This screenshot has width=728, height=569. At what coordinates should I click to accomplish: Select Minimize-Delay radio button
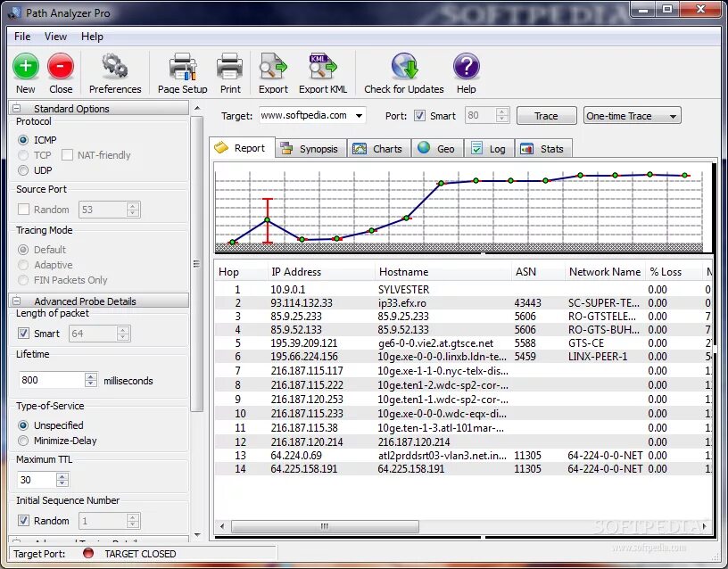(x=23, y=441)
